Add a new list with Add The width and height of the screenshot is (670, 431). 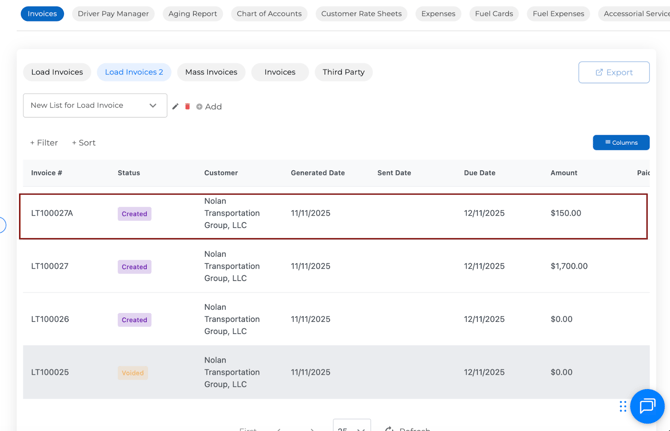point(209,106)
